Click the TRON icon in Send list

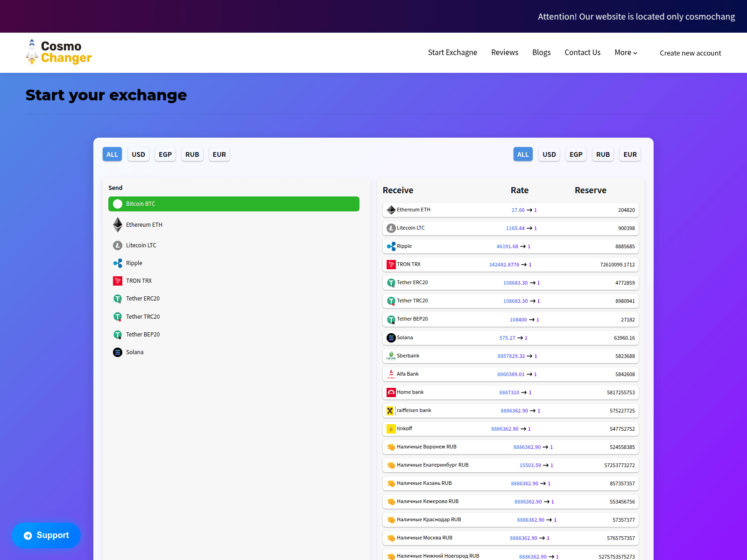(x=118, y=281)
